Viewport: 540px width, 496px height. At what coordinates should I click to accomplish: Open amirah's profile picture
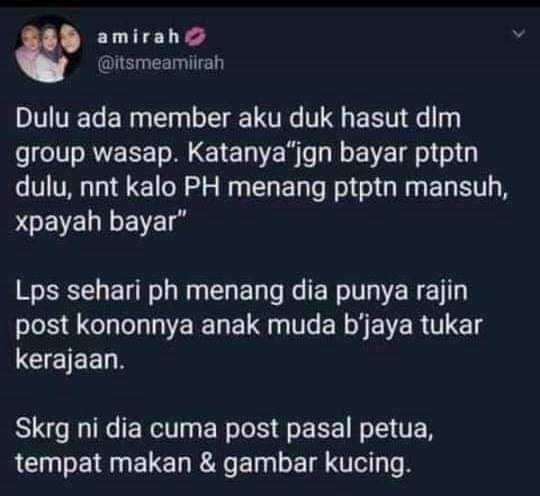coord(49,50)
